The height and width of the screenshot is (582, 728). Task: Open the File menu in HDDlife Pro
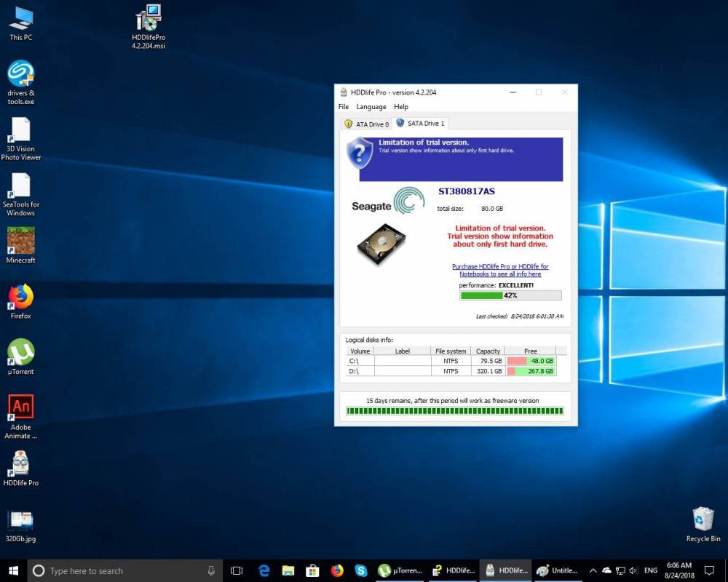[x=343, y=107]
